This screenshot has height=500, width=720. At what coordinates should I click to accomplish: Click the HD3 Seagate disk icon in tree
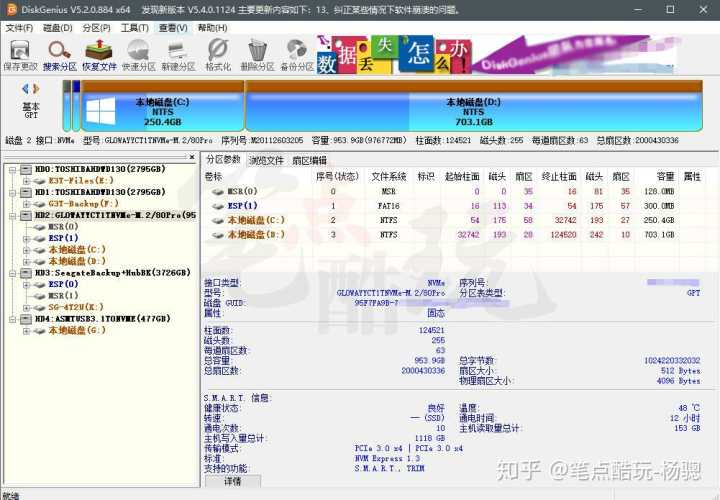click(26, 273)
